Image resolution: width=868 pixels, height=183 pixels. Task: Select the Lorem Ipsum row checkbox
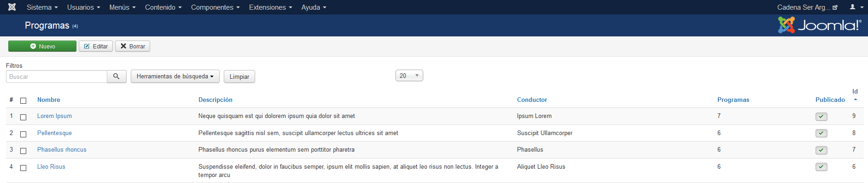[23, 117]
